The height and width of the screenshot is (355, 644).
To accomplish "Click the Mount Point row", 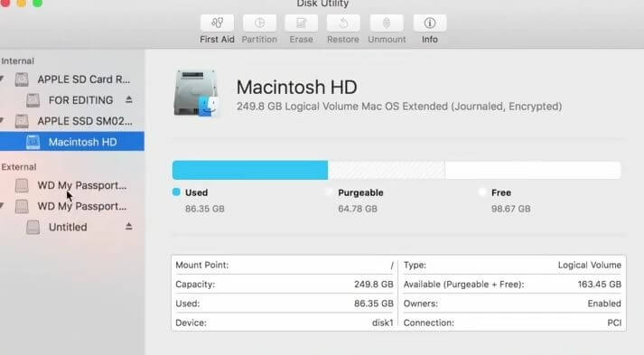I will pos(285,265).
